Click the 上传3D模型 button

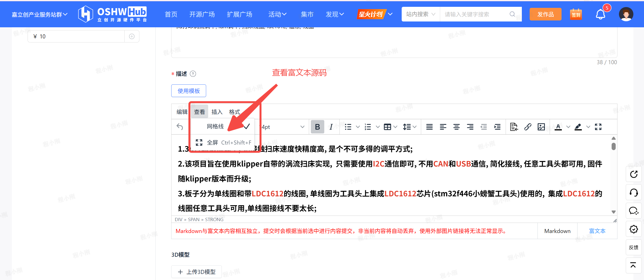[x=197, y=272]
